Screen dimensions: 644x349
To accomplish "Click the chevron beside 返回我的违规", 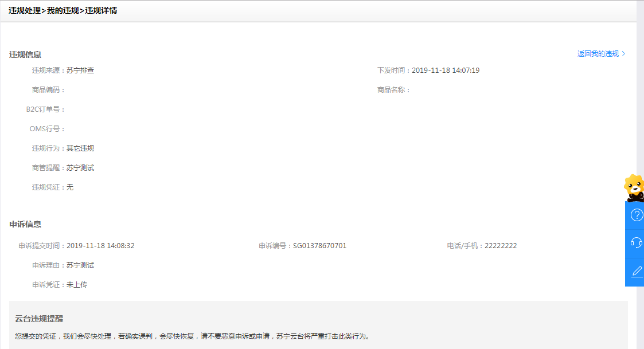I will (623, 54).
